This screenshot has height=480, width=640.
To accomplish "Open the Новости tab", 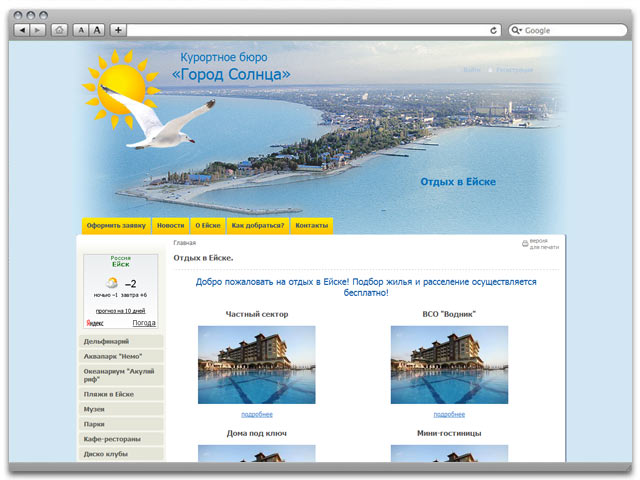I will (171, 226).
